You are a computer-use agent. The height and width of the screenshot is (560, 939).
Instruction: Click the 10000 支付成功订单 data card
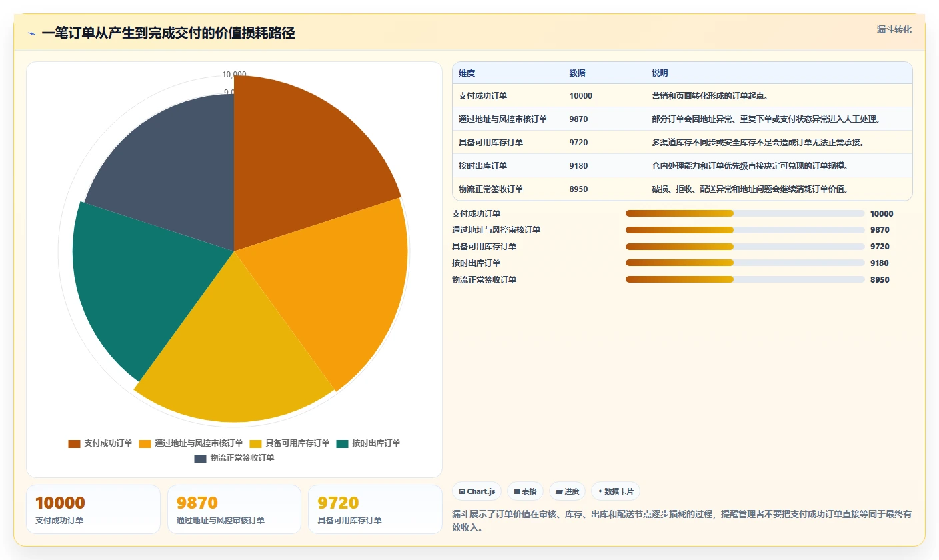click(93, 509)
